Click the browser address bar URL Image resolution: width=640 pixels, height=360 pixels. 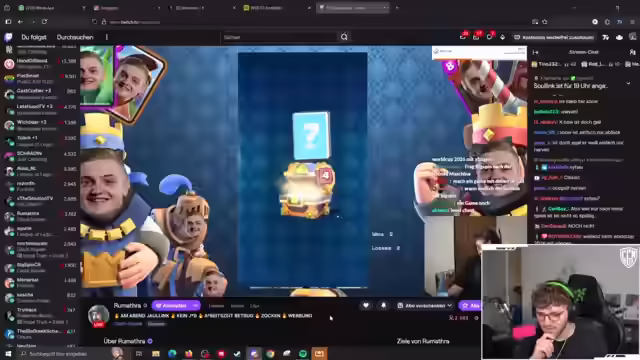pos(135,22)
